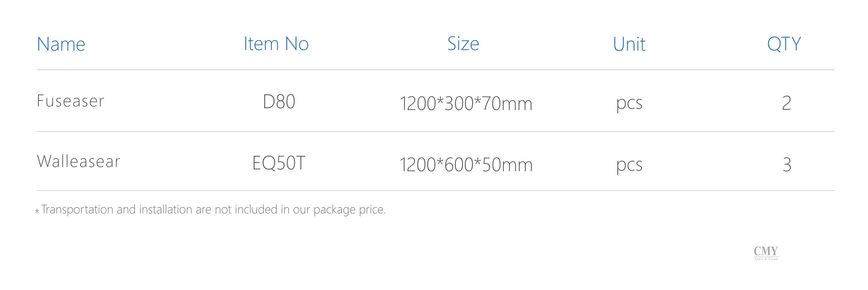Click the pcs unit in Fuseaser row
868x290 pixels.
tap(629, 103)
